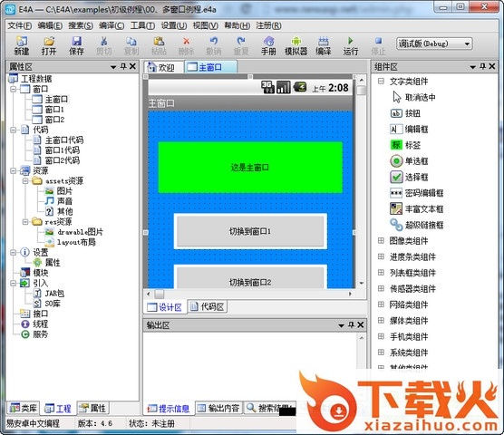This screenshot has width=504, height=435.
Task: Collapse the 资源 tree node
Action: tap(14, 170)
